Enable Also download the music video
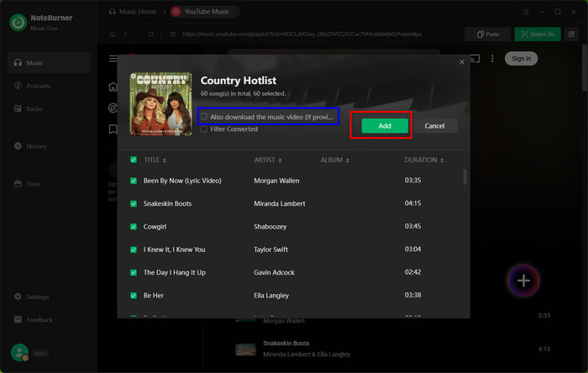This screenshot has height=373, width=588. (x=203, y=117)
